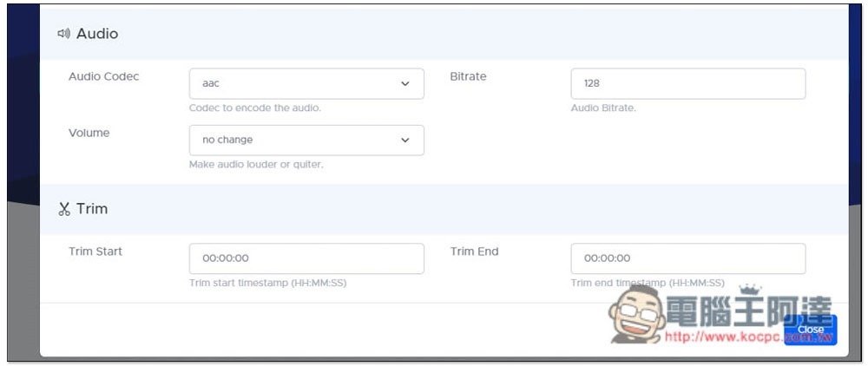This screenshot has width=868, height=366.
Task: Click the Audio Codec label
Action: tap(103, 76)
